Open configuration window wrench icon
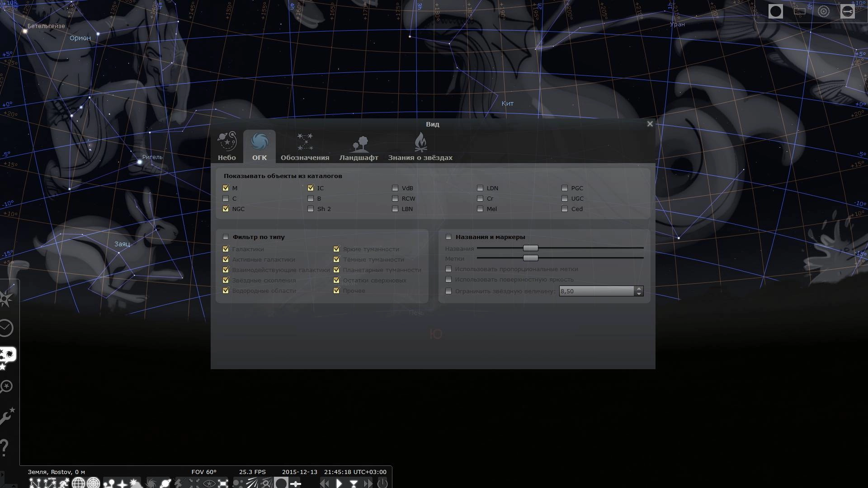This screenshot has width=868, height=488. [7, 416]
